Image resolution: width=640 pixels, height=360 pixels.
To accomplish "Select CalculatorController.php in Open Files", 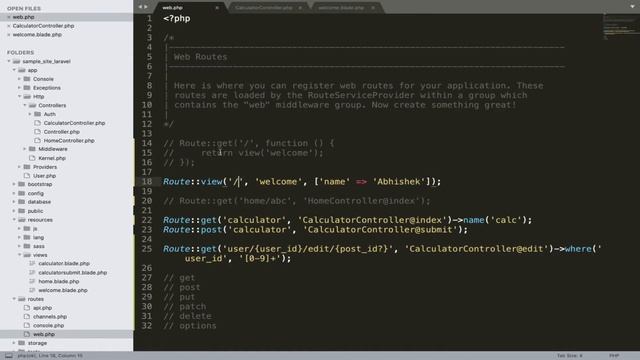I will (x=43, y=26).
